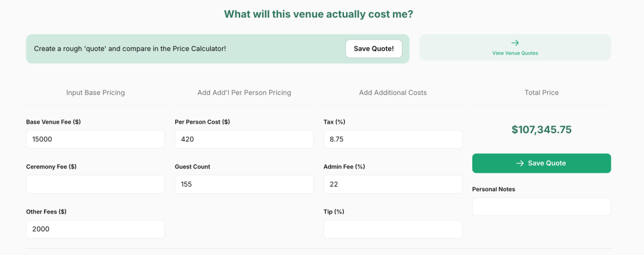Screen dimensions: 644x255
Task: Click into the empty Tip field
Action: (393, 229)
